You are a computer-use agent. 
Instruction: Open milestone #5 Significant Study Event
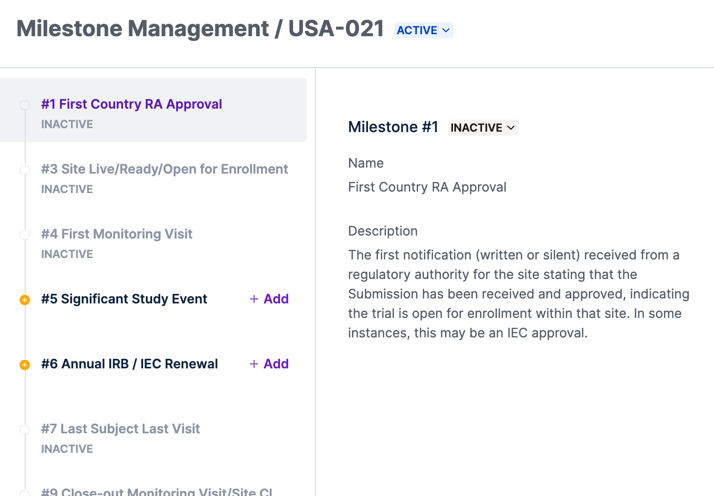point(124,299)
